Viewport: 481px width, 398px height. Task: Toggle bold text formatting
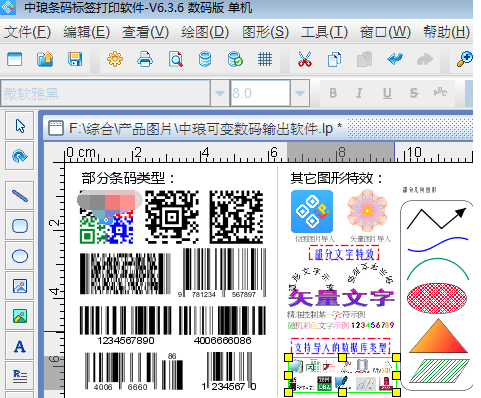pos(333,93)
